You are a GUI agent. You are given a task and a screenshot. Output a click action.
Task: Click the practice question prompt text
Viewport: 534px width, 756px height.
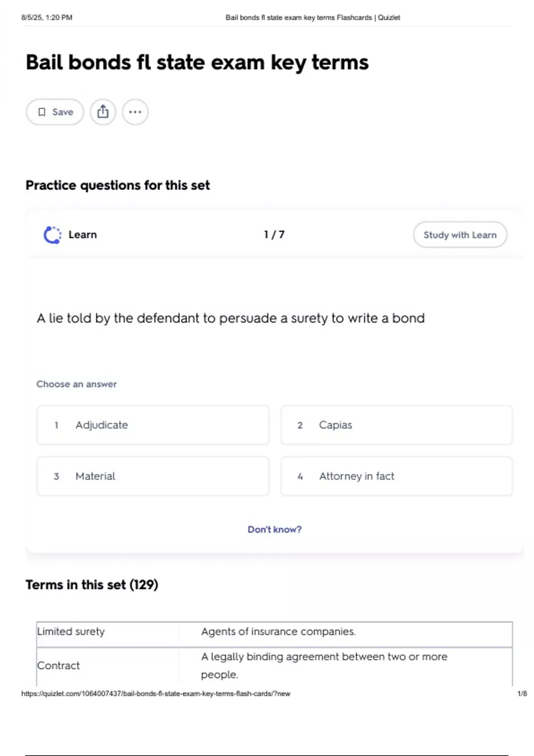point(231,318)
